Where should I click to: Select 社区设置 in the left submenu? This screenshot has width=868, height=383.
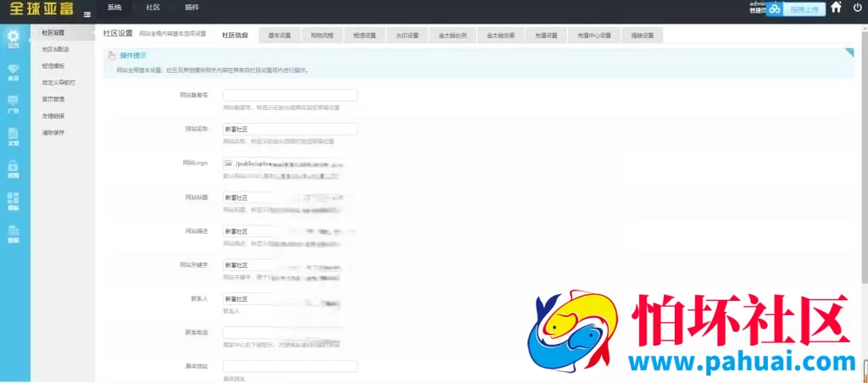click(53, 33)
